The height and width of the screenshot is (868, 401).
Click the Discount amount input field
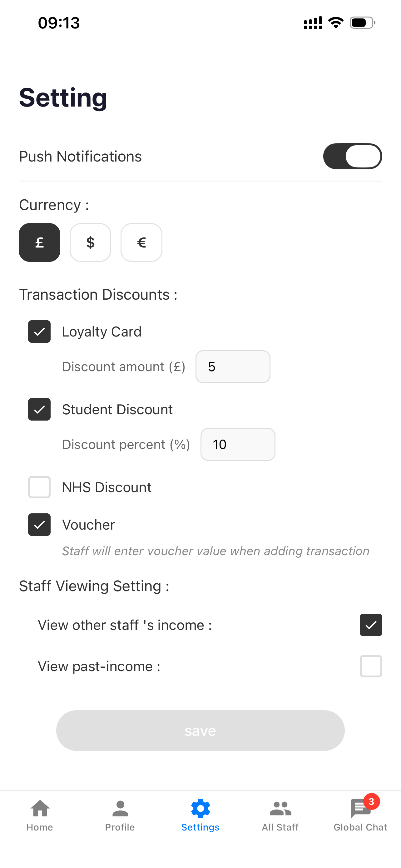click(233, 367)
